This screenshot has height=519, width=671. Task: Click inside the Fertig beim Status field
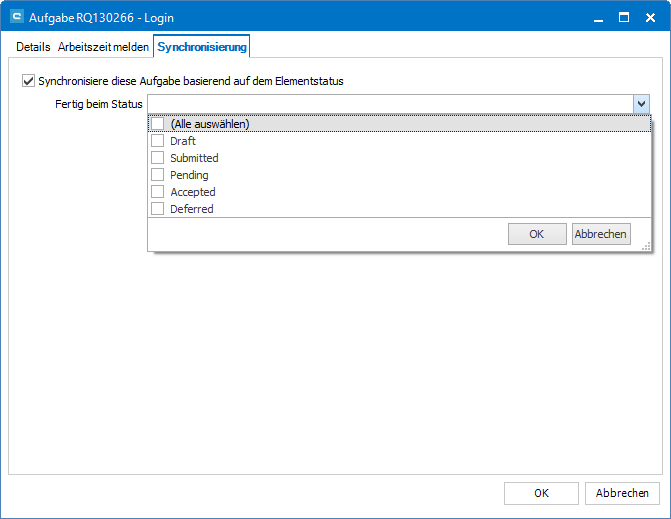(x=390, y=104)
